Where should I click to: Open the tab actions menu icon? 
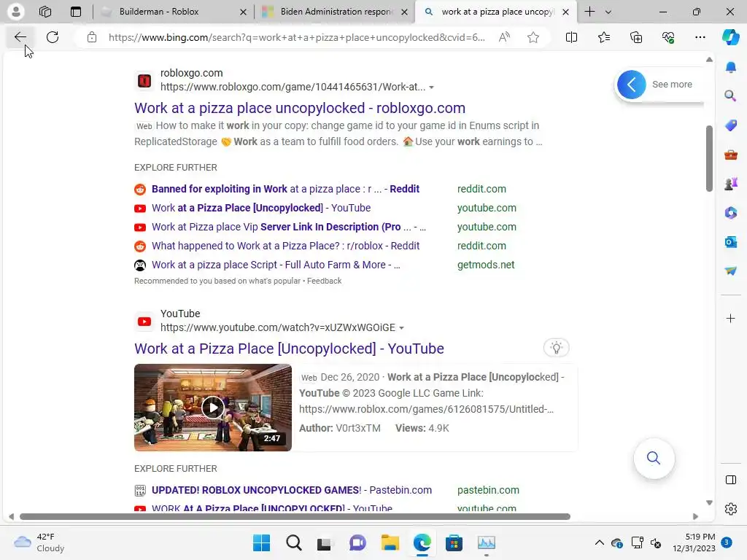tap(76, 12)
